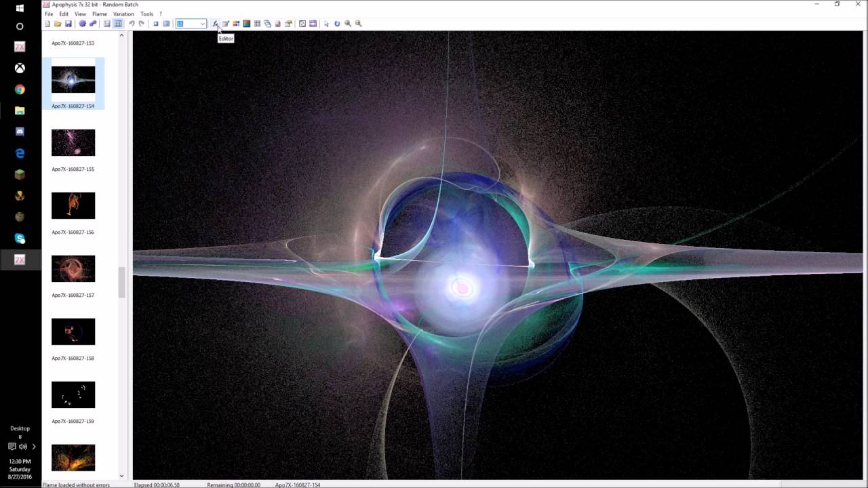The height and width of the screenshot is (488, 868).
Task: Open Microsoft Edge on taskbar
Action: 20,153
